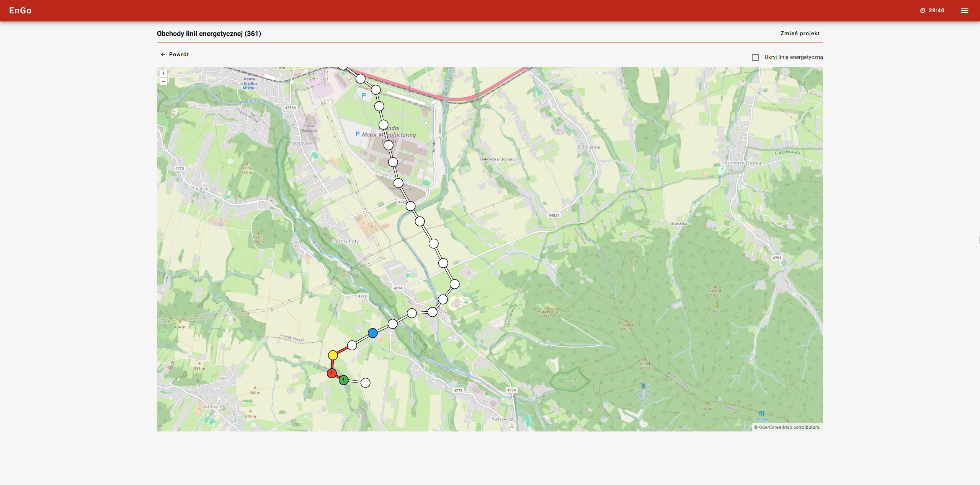Click the map zoom out minus button
Screen dimensions: 980x485
[x=163, y=81]
